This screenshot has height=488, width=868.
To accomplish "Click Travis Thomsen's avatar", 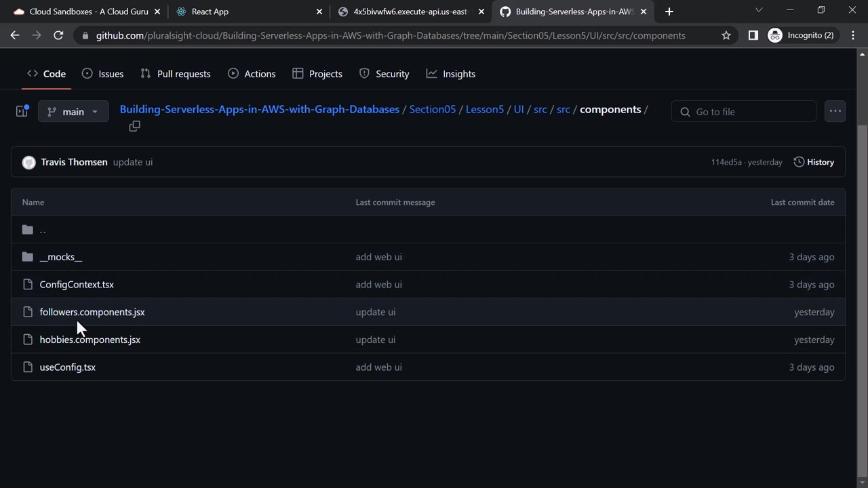I will (x=28, y=162).
